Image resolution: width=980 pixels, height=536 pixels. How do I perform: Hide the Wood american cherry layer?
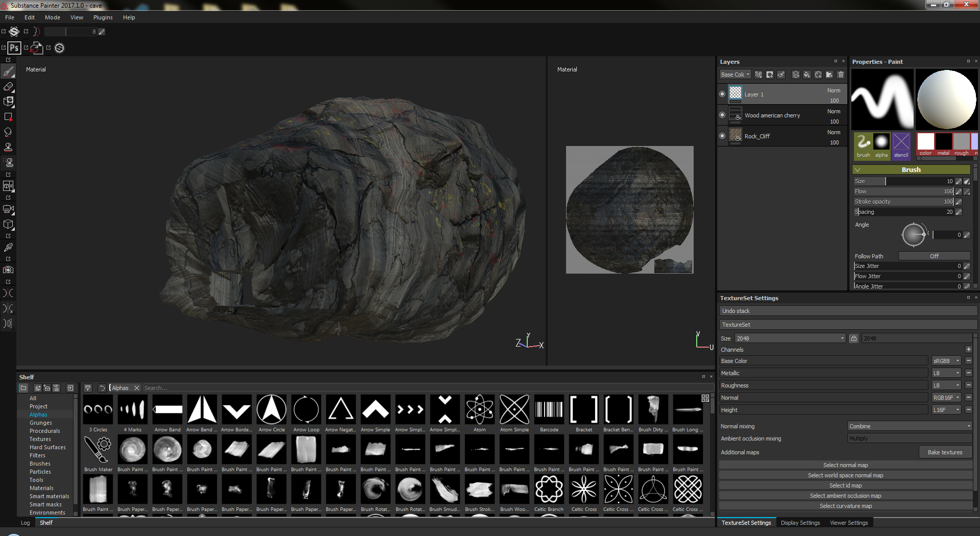[x=722, y=115]
